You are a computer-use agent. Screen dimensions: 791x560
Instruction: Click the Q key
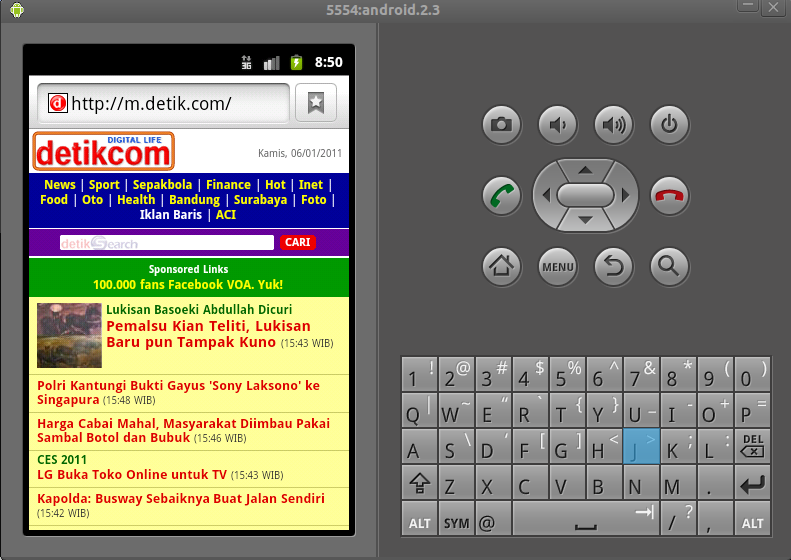(420, 410)
